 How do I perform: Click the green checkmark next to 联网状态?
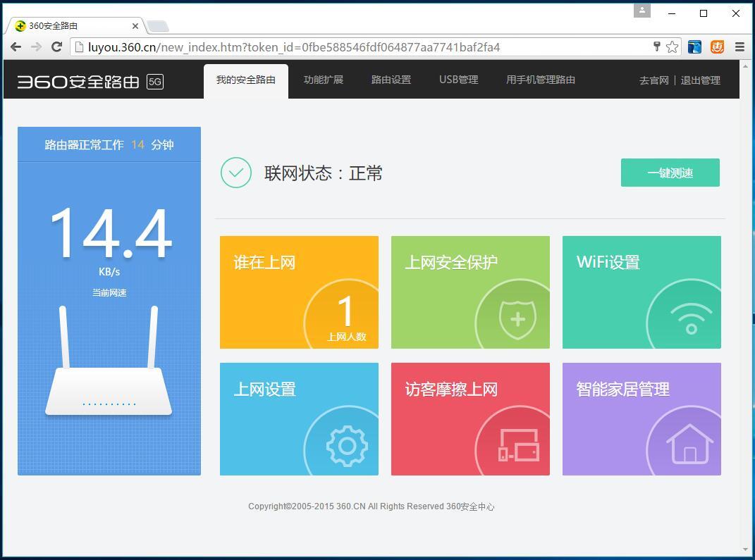[x=236, y=173]
